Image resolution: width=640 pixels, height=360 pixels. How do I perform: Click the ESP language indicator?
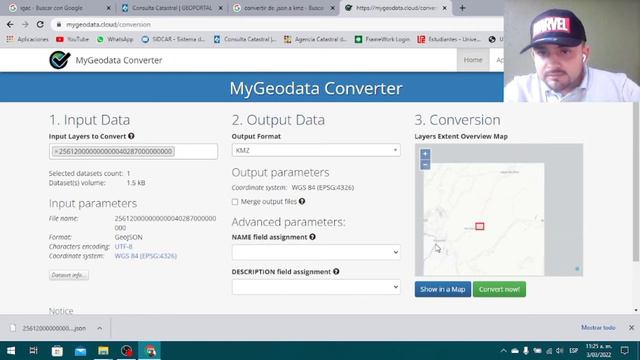click(573, 351)
